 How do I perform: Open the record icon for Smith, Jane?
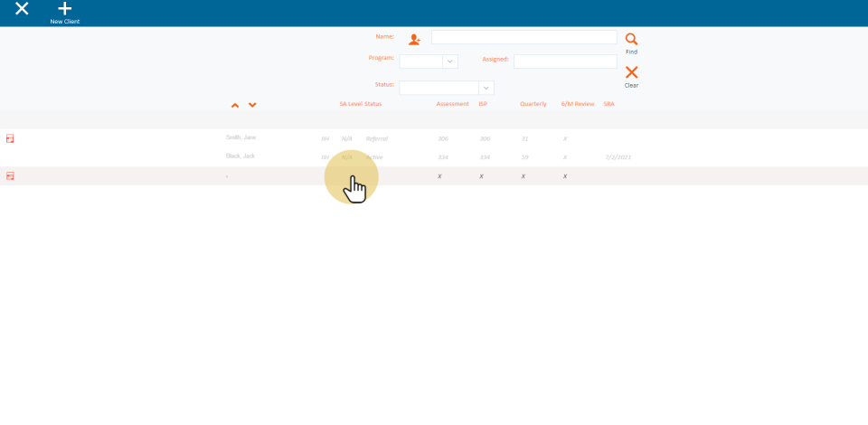point(10,138)
